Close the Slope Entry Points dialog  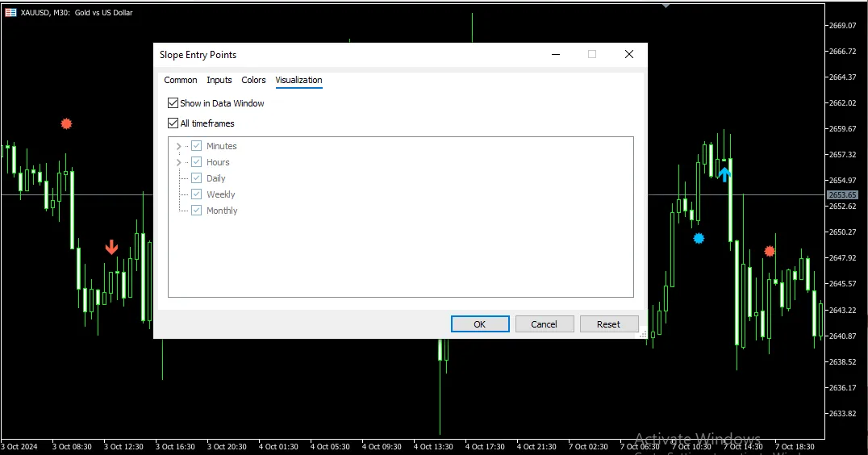[629, 54]
